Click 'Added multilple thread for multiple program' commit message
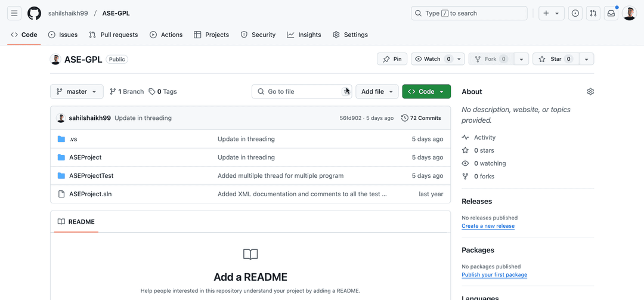The image size is (644, 300). (280, 175)
